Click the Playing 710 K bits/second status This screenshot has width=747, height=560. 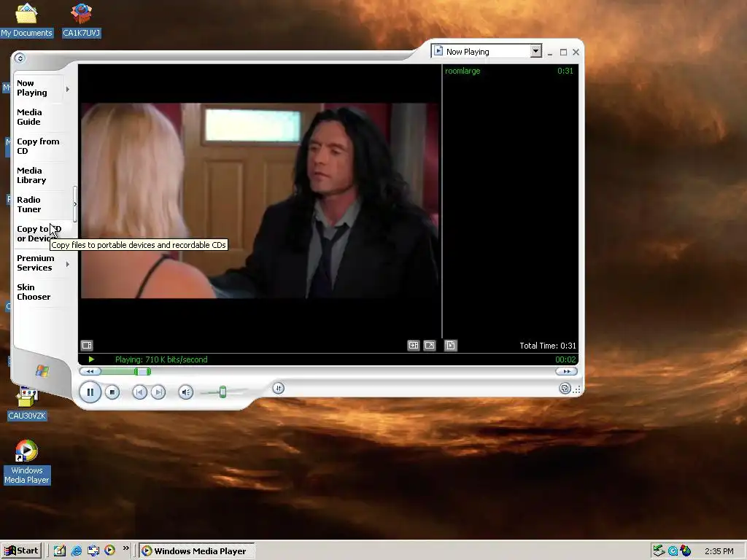point(161,359)
